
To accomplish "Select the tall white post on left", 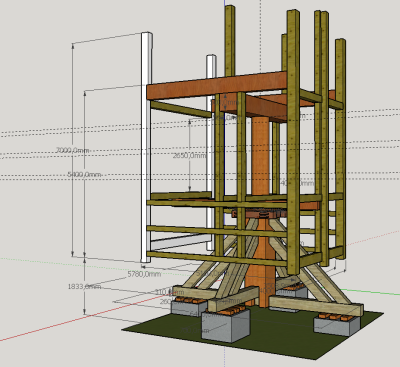I will [x=146, y=147].
